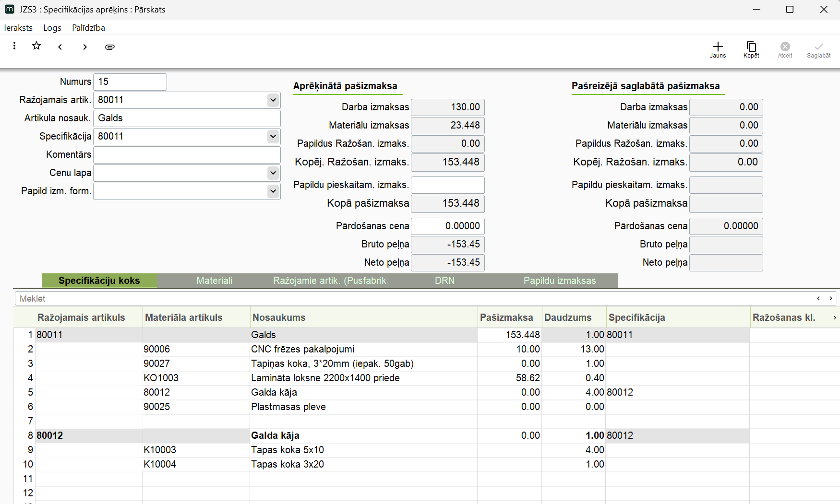Sort by Pašizmaksa column header
Viewport: 840px width, 504px height.
(506, 317)
